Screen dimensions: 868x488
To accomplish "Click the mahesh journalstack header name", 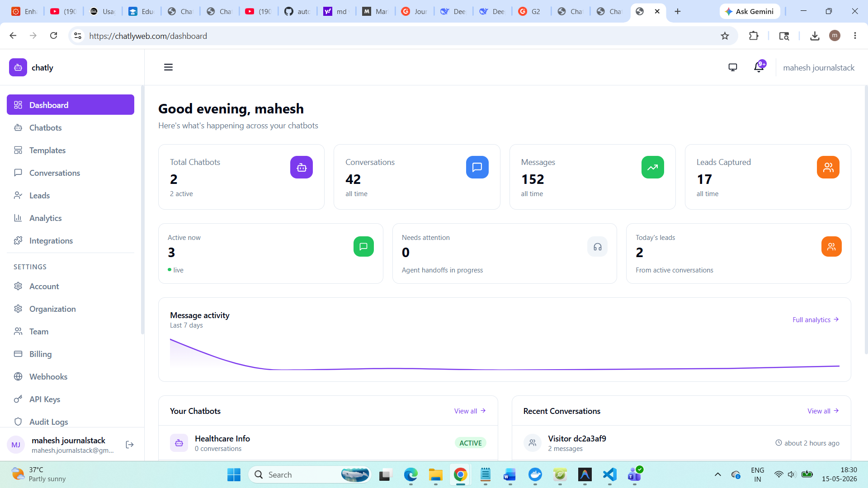I will [819, 68].
